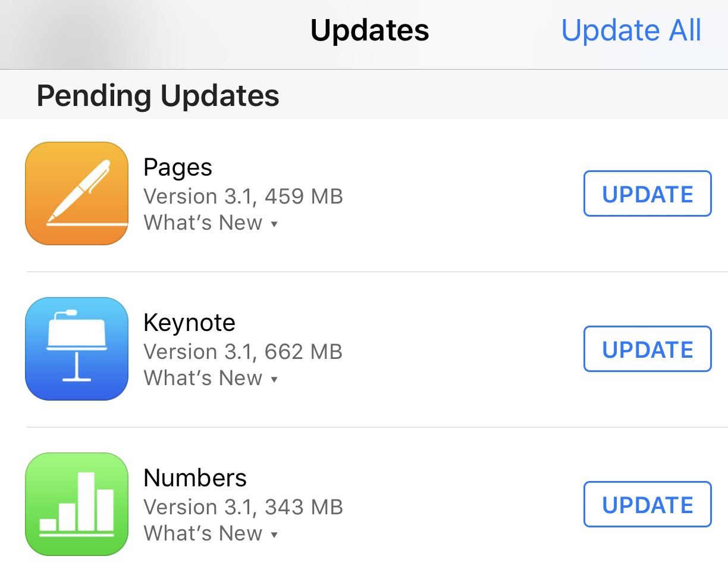Tap Update All link
This screenshot has width=728, height=578.
click(x=631, y=30)
